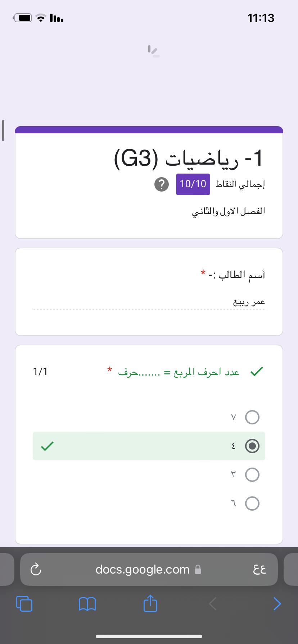Click the 10/10 total score badge
Screen dimensions: 298x644
pos(193,184)
